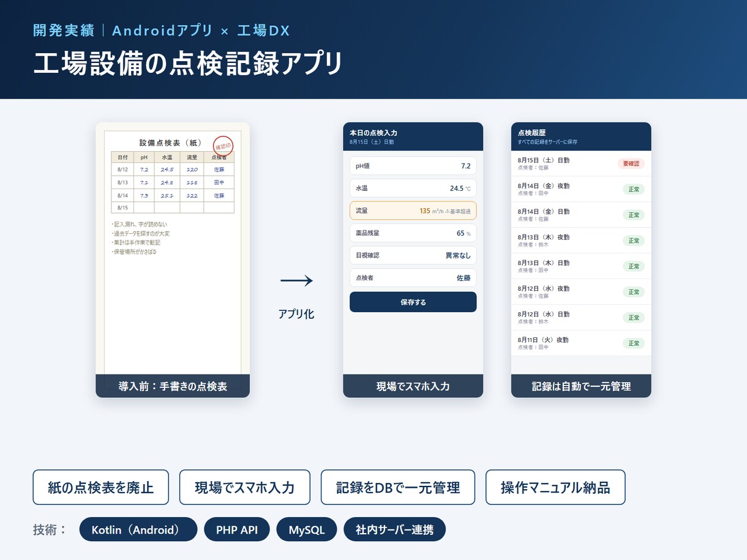Click the アプリ化 label under arrow
Image resolution: width=747 pixels, height=560 pixels.
click(x=296, y=314)
